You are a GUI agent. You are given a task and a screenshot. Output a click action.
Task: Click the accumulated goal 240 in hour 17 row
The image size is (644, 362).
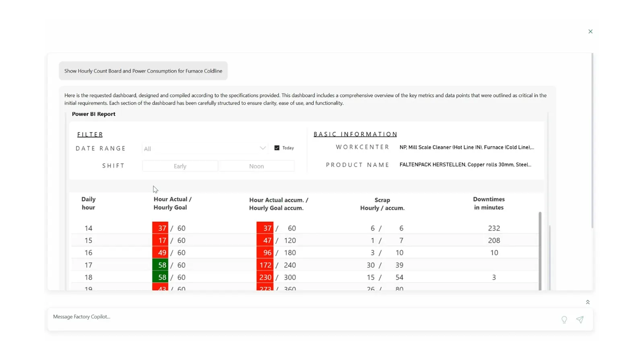coord(290,265)
